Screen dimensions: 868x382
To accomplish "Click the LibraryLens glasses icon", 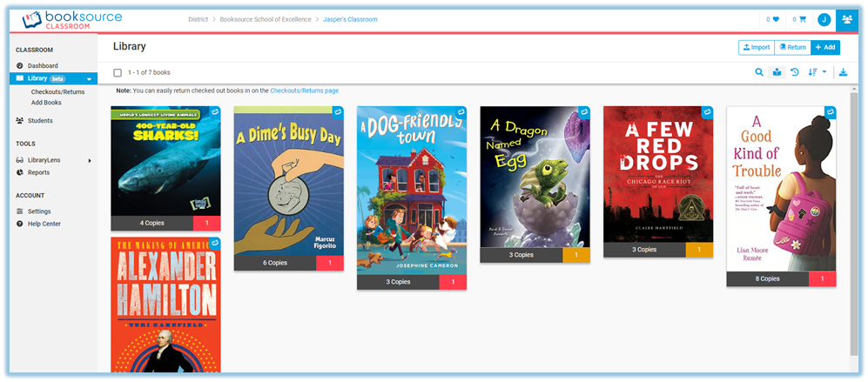I will 20,160.
